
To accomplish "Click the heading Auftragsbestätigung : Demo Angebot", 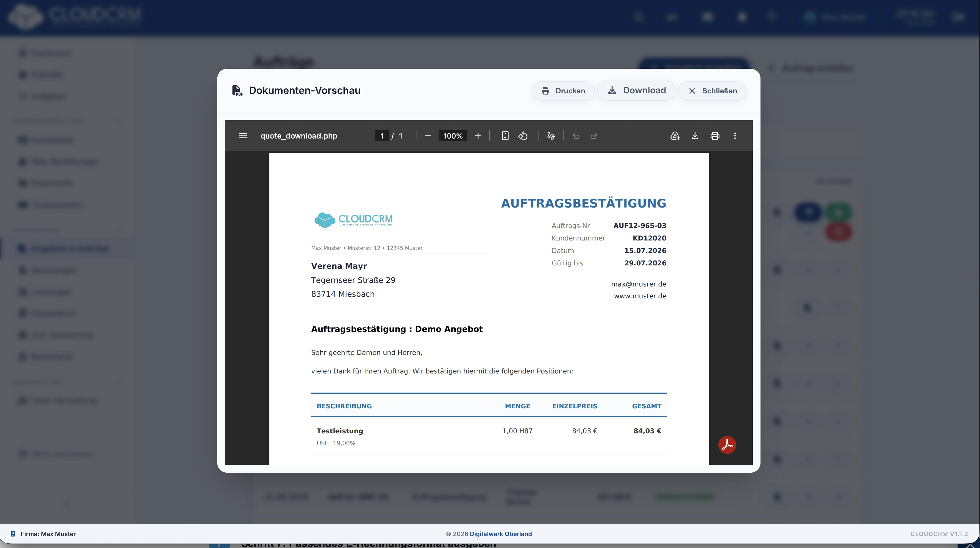I will click(397, 329).
